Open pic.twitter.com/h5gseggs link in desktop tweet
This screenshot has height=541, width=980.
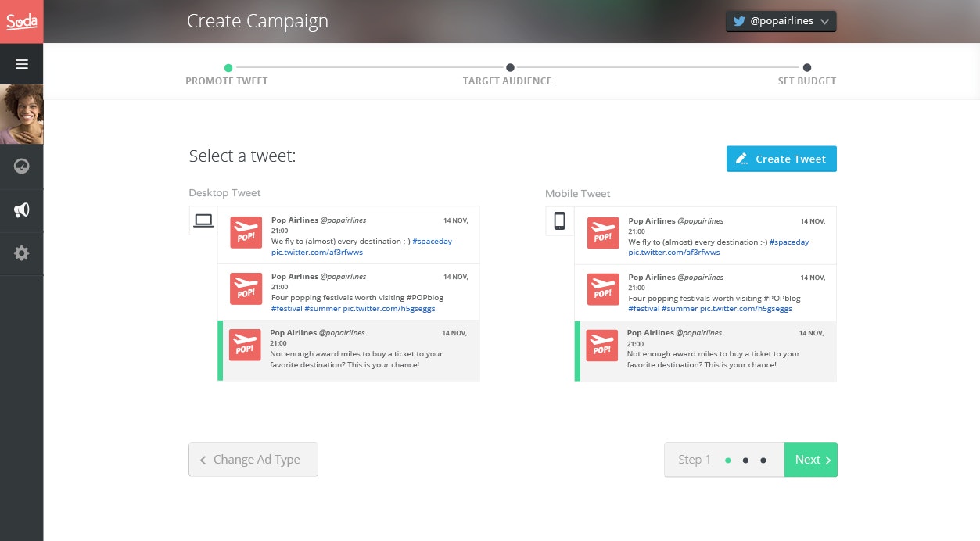[389, 308]
